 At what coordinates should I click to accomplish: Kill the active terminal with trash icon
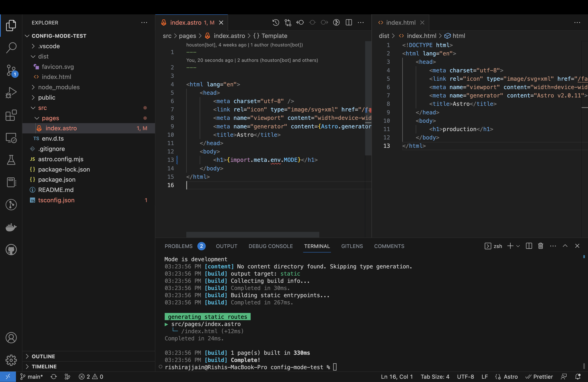(541, 246)
